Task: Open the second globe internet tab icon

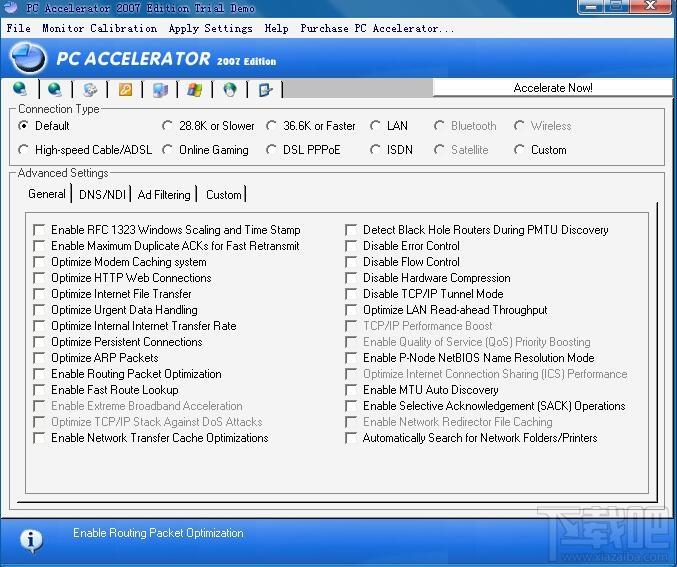Action: (55, 89)
